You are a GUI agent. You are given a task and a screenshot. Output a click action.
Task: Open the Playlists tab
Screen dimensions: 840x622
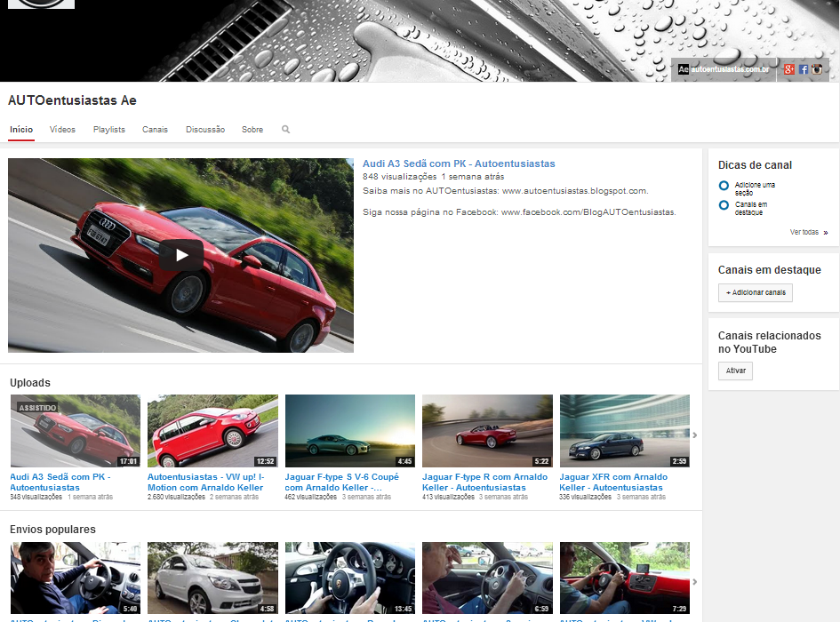(108, 130)
